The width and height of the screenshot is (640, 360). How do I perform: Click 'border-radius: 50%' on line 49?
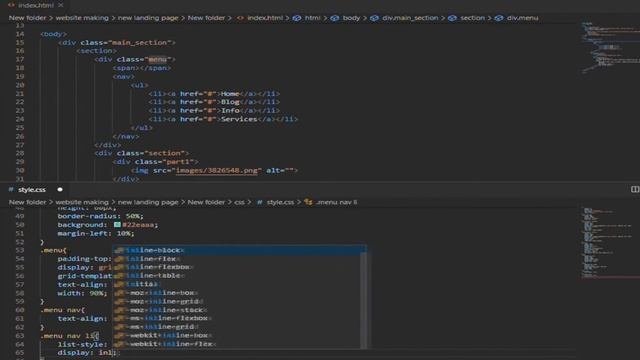100,216
